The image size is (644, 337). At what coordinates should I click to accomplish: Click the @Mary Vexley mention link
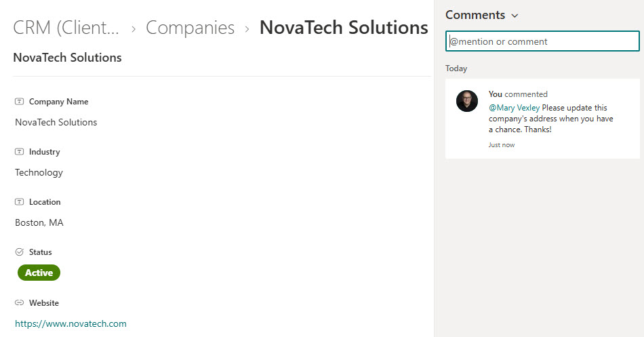click(514, 108)
